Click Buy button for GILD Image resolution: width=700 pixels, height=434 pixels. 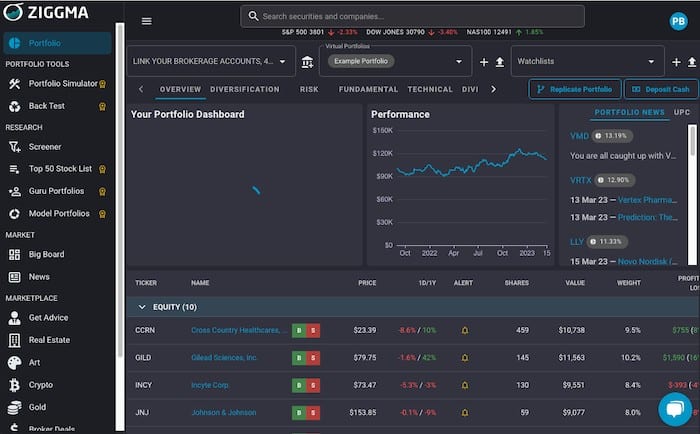[x=299, y=358]
